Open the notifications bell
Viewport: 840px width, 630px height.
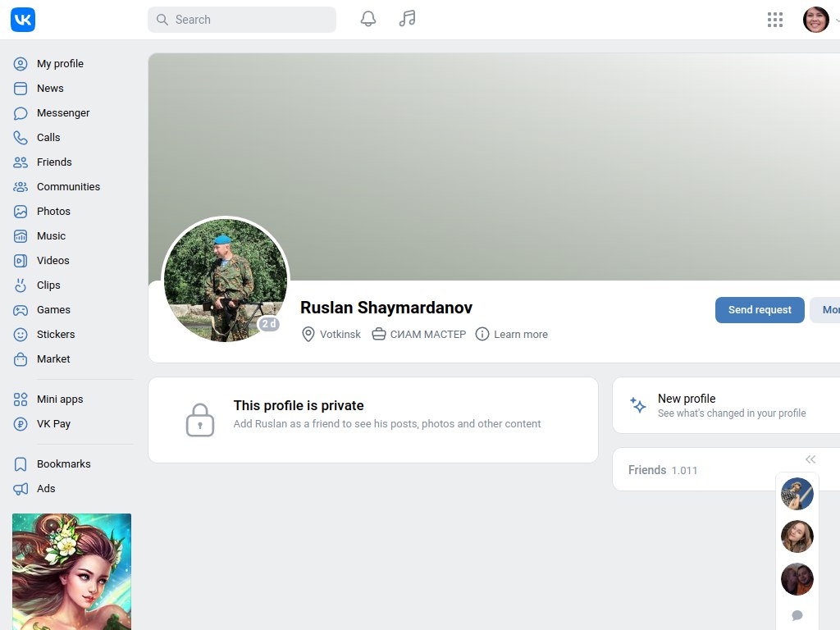tap(368, 19)
